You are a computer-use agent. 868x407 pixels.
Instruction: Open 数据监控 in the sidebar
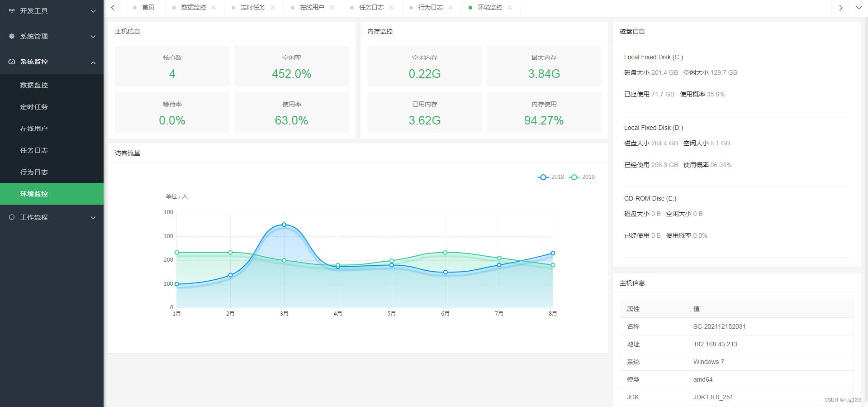tap(52, 85)
